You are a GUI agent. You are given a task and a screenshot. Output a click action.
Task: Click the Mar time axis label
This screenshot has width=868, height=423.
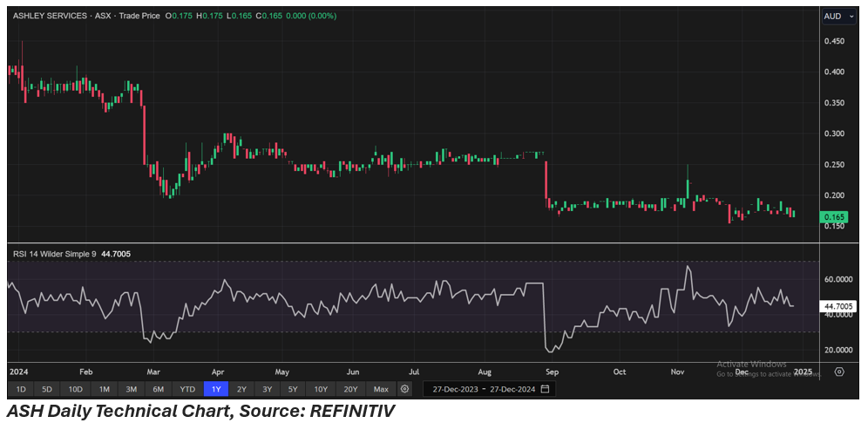(154, 372)
